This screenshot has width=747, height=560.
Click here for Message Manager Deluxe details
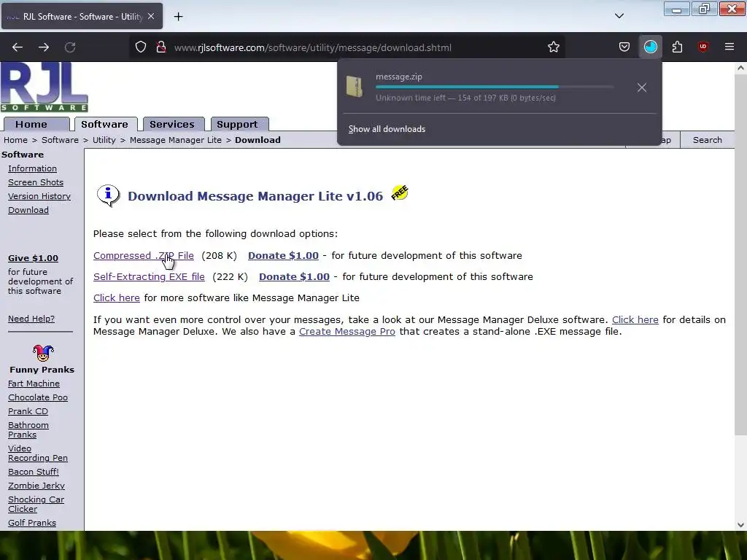tap(635, 319)
